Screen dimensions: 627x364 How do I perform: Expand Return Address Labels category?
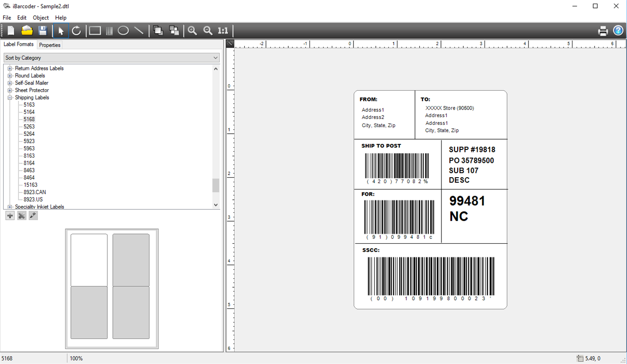click(10, 68)
